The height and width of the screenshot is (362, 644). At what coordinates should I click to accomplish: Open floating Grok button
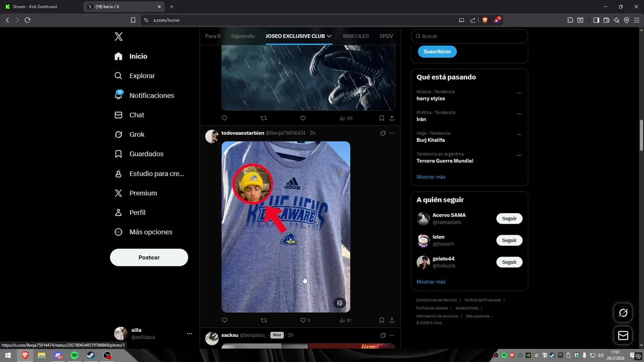pos(623,313)
